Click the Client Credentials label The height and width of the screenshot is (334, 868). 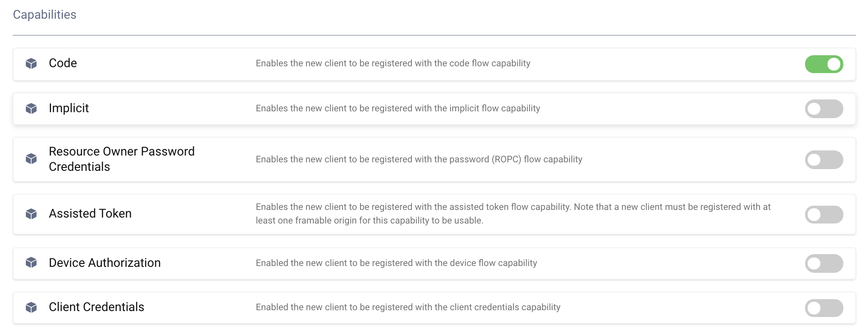pyautogui.click(x=96, y=307)
